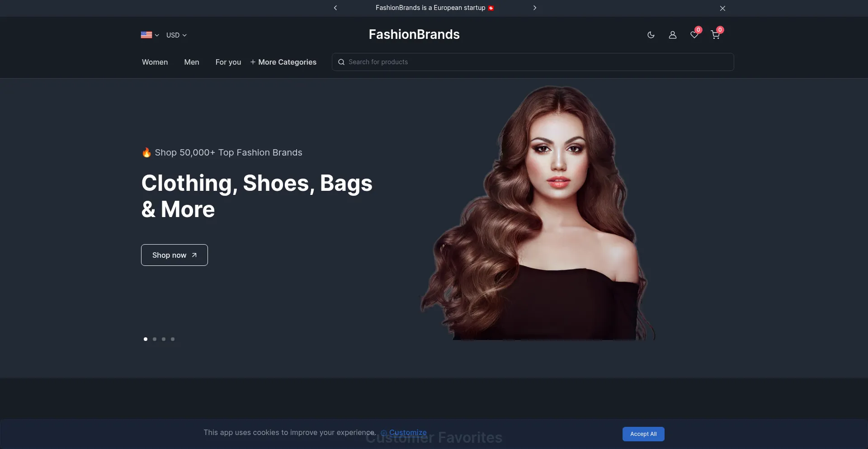Open the wishlist heart icon
Image resolution: width=868 pixels, height=449 pixels.
[694, 35]
